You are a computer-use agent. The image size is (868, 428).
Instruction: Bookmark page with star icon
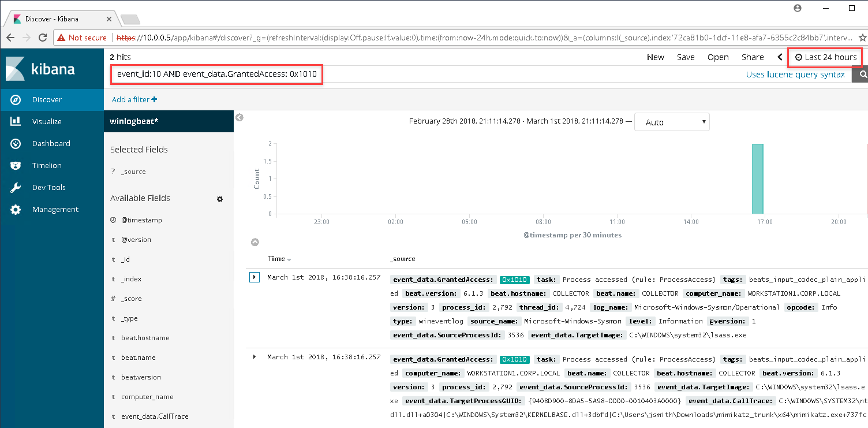coord(863,38)
